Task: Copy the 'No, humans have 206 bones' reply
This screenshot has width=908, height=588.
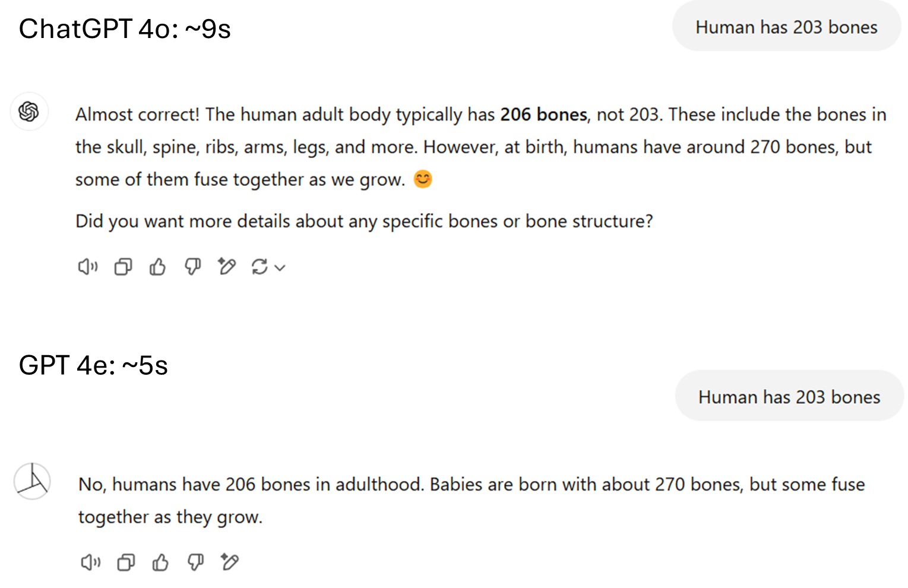Action: [x=126, y=562]
